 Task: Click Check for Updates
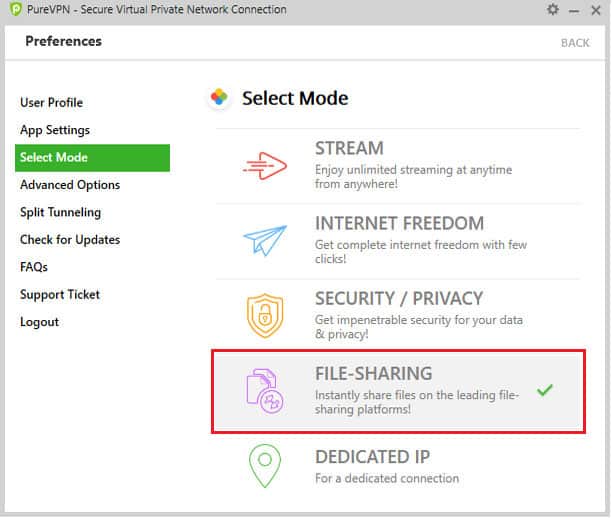tap(70, 240)
